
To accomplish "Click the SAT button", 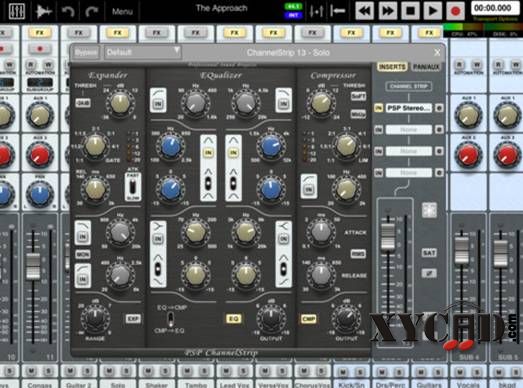I will click(429, 253).
